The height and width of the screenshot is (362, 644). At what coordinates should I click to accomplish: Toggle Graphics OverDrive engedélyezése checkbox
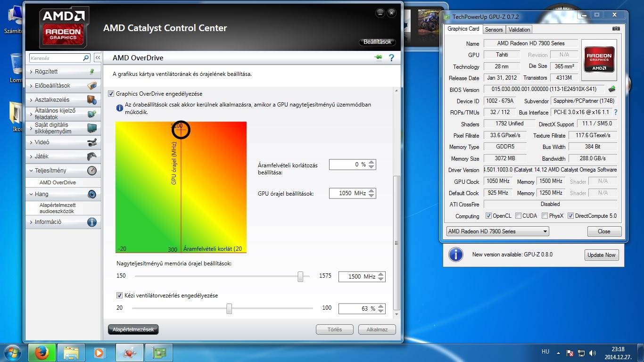[111, 94]
